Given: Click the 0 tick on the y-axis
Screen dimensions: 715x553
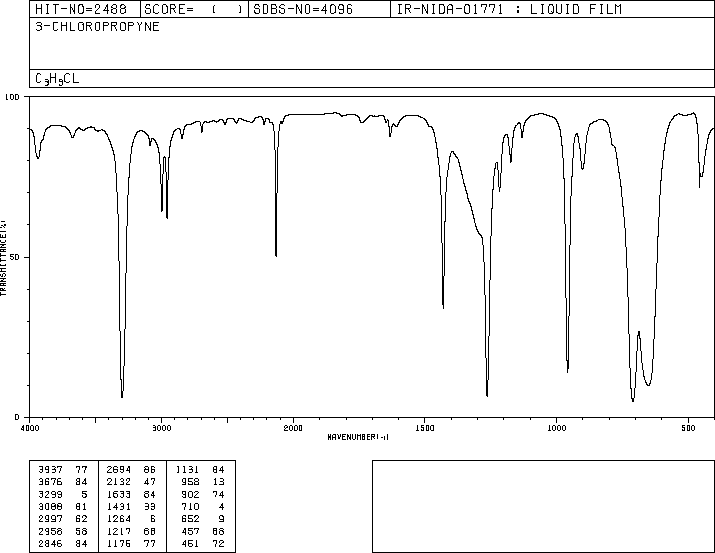Looking at the screenshot, I should pos(17,417).
